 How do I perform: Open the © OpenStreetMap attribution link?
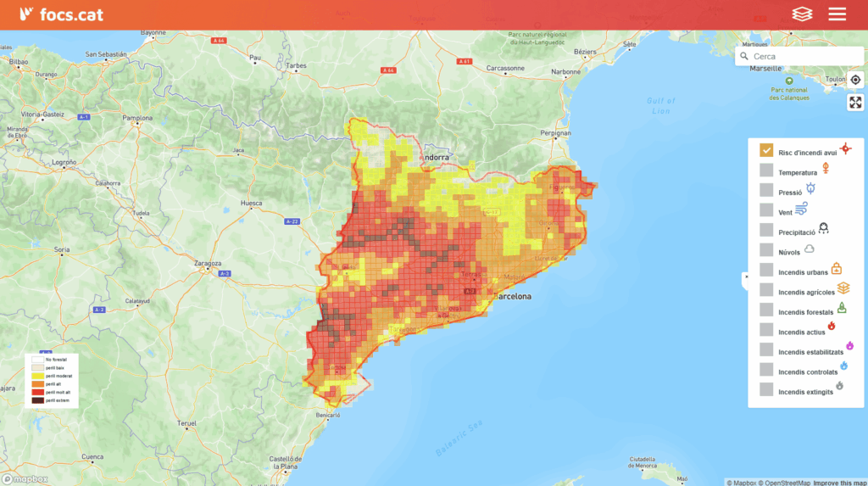784,483
